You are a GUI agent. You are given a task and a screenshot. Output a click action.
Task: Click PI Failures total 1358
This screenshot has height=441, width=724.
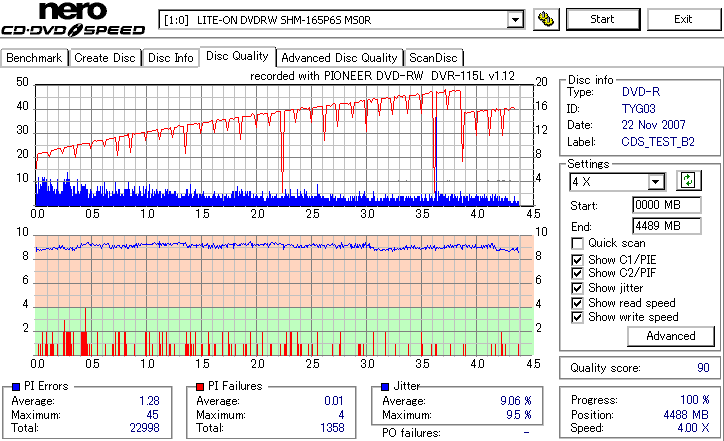coord(332,428)
